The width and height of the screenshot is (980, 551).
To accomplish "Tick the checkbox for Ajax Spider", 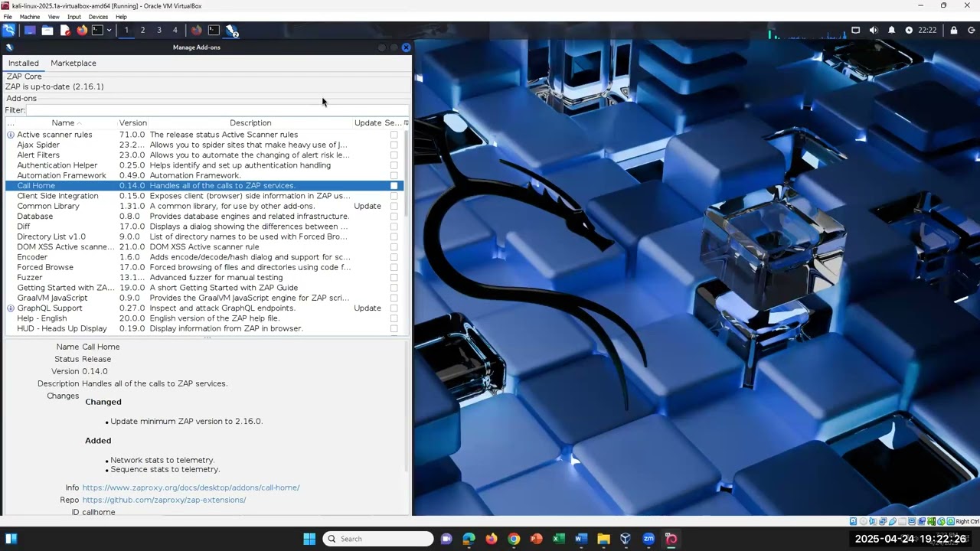I will coord(394,145).
